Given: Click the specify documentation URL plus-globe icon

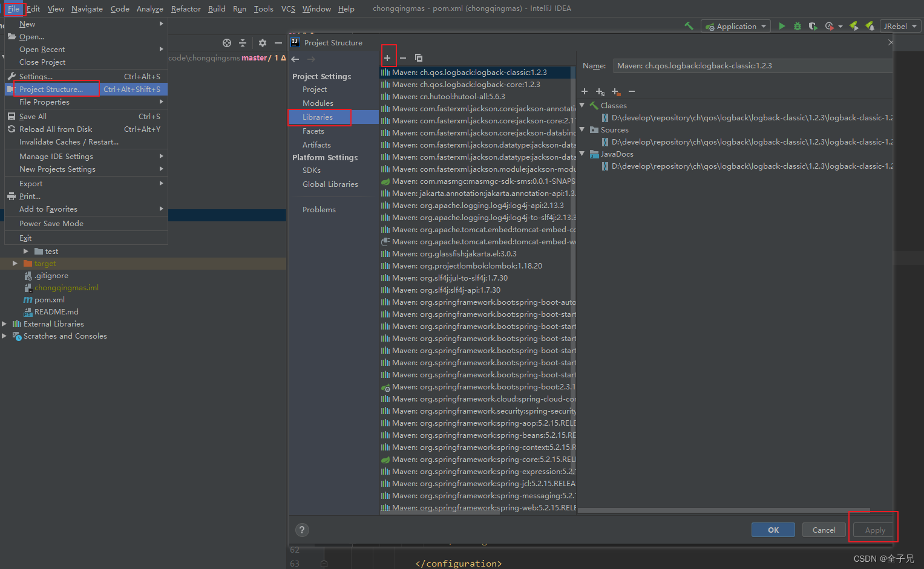Looking at the screenshot, I should point(600,91).
